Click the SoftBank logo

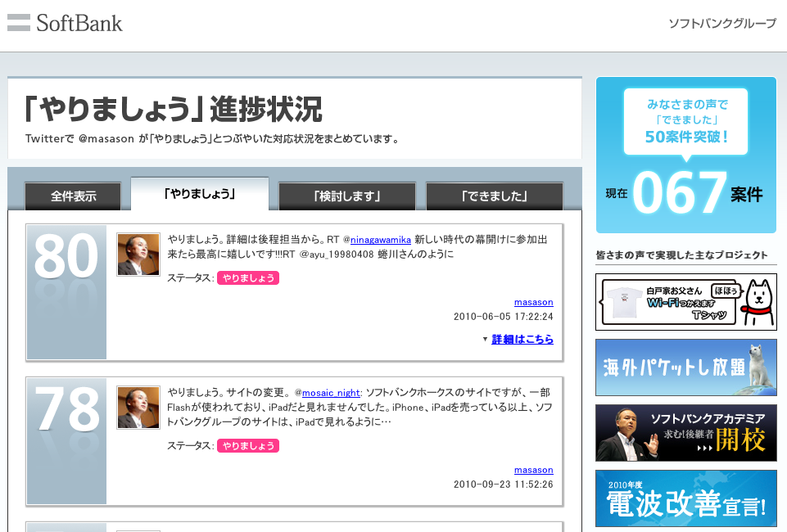click(65, 24)
